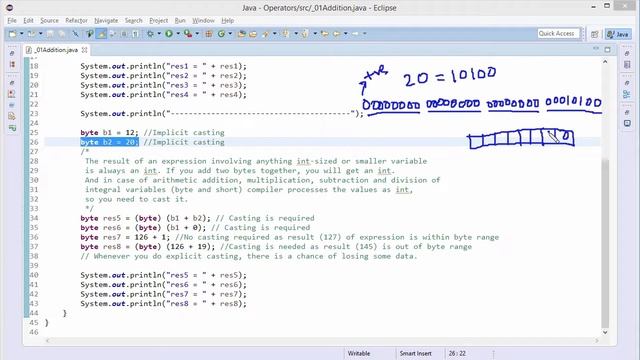Image resolution: width=640 pixels, height=360 pixels.
Task: Open the Next Annotation dropdown arrow
Action: tap(296, 34)
